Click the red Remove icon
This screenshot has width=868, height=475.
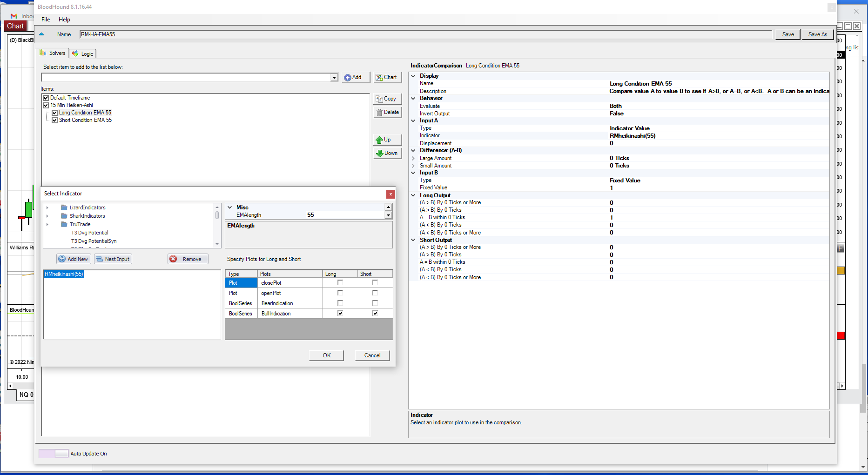173,259
